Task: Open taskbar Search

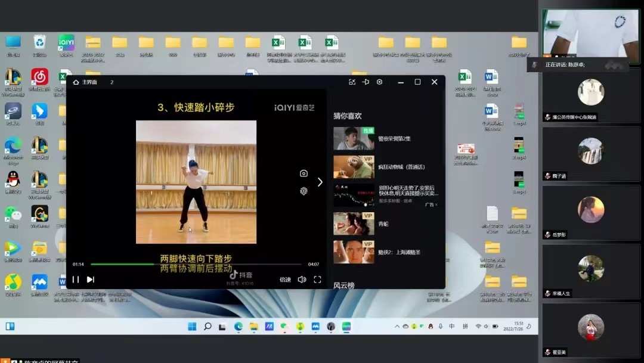Action: pos(208,327)
